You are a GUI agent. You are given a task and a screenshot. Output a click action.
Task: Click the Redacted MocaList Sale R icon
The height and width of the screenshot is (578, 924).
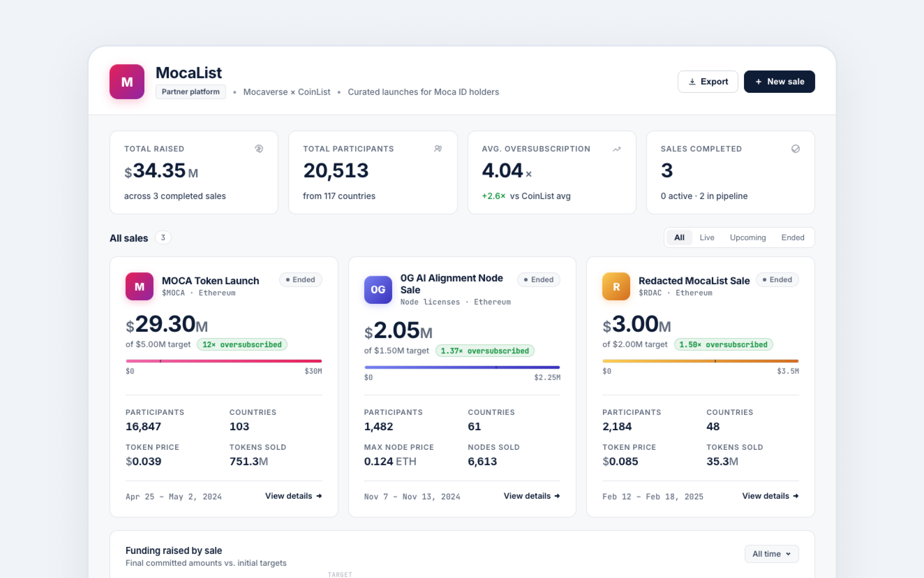tap(616, 286)
